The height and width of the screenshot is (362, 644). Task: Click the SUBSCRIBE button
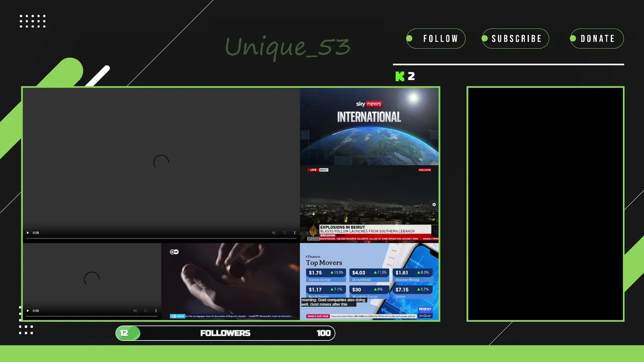pyautogui.click(x=515, y=39)
